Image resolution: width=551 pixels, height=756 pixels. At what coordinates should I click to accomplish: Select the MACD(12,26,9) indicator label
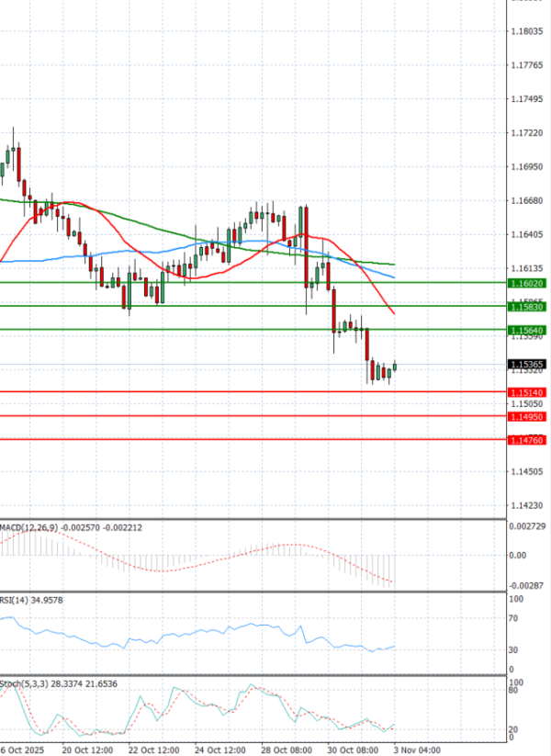[29, 527]
